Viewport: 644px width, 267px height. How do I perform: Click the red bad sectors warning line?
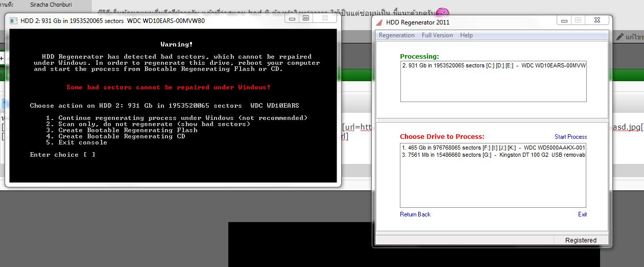click(169, 87)
